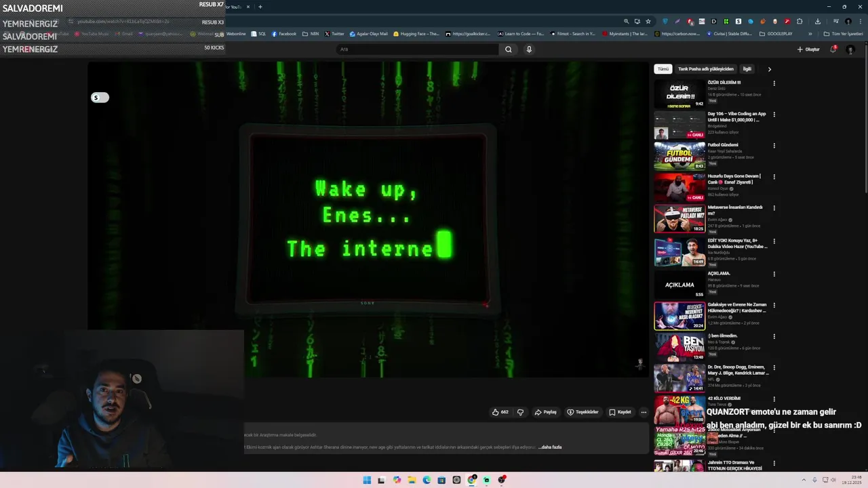Like the video with the thumbs-up button
868x488 pixels.
pos(500,412)
